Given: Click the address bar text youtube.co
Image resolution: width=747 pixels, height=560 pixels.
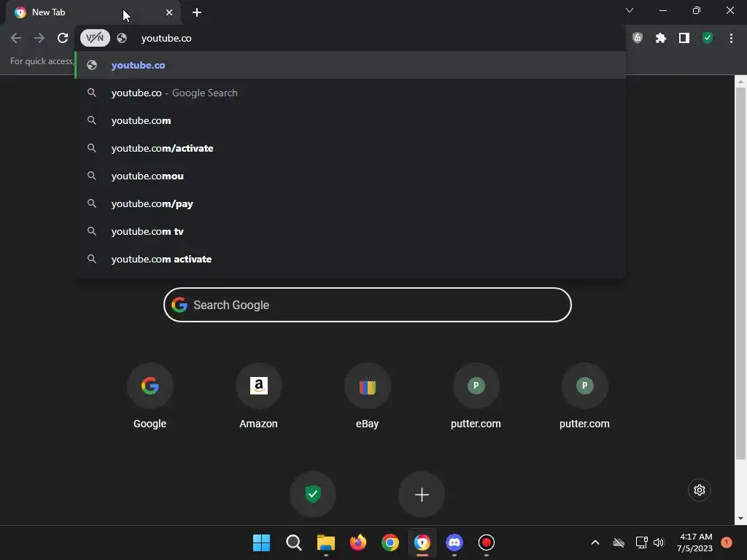Looking at the screenshot, I should point(166,38).
